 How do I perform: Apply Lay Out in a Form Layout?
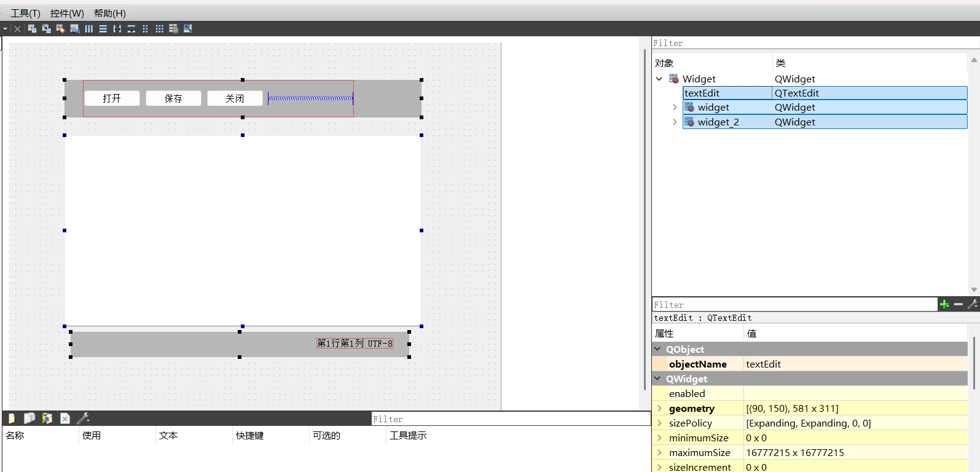point(146,28)
